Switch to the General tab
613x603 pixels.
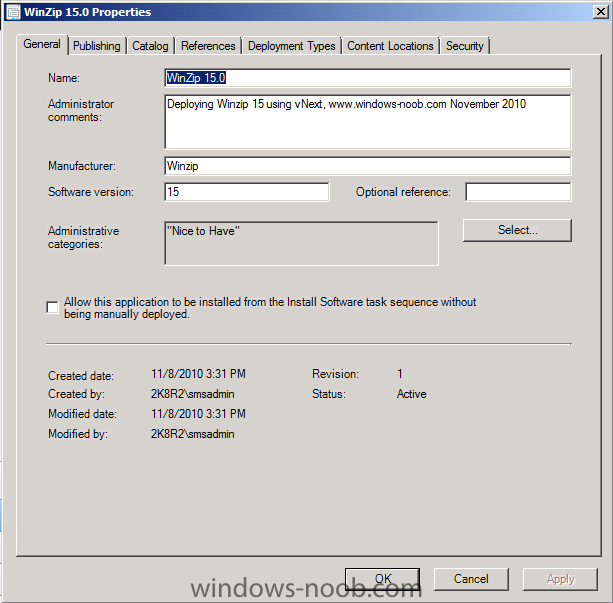pyautogui.click(x=42, y=44)
